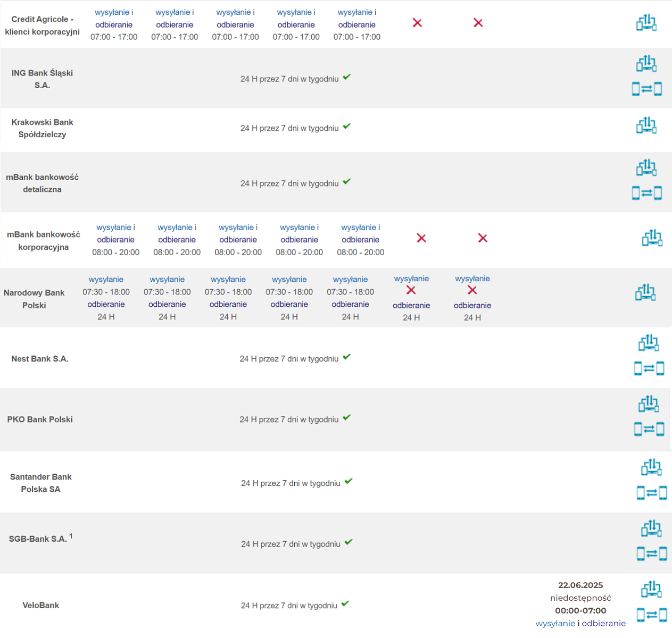Click PKO Bank Polski devices transfer icon
This screenshot has width=672, height=638.
click(x=649, y=404)
